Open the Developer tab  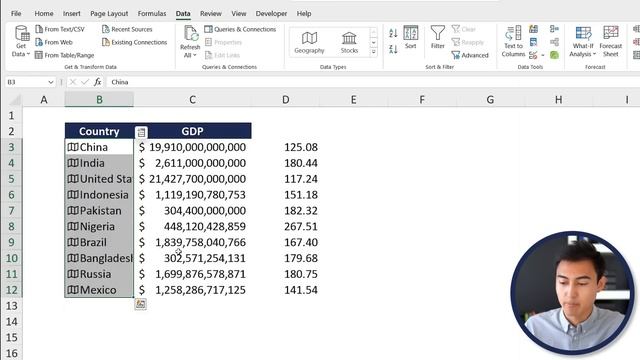(271, 13)
